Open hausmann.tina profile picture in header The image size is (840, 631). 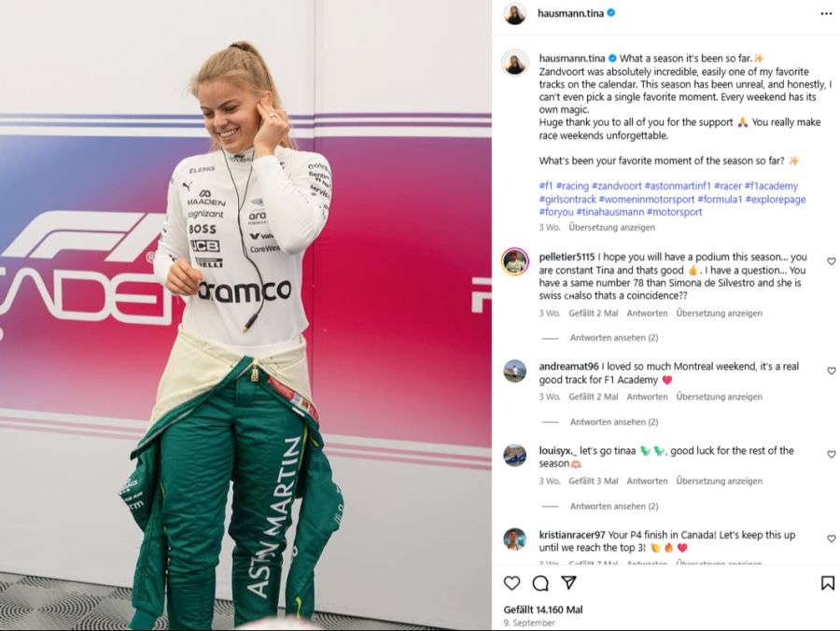tap(515, 13)
